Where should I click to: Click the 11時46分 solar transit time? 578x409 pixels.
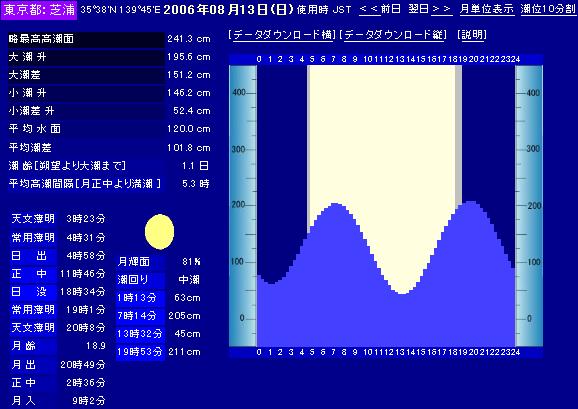(x=83, y=274)
